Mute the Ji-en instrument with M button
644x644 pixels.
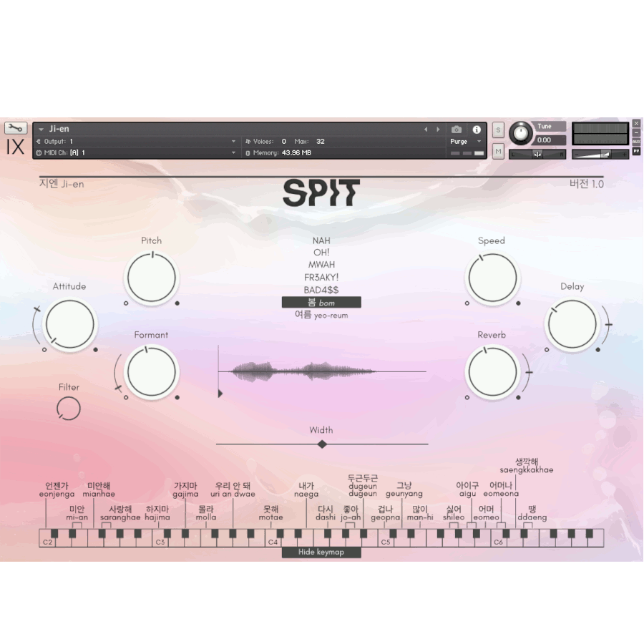tap(498, 151)
